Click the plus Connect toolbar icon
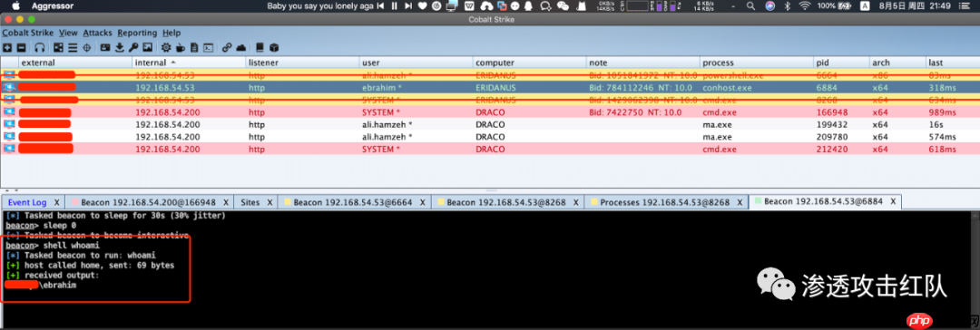Viewport: 980px width, 330px height. 7,47
